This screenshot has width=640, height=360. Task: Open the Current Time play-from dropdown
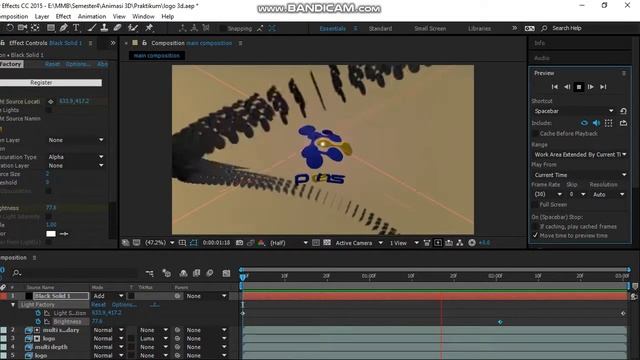click(x=580, y=175)
